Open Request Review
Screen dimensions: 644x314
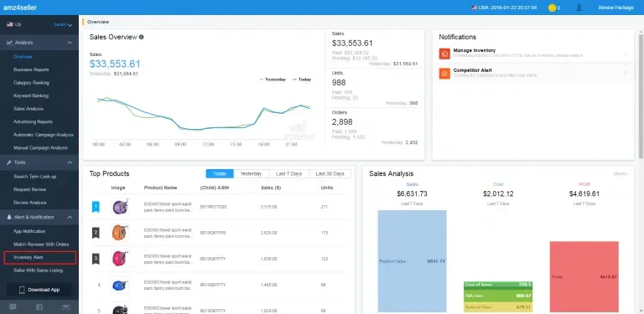point(29,189)
